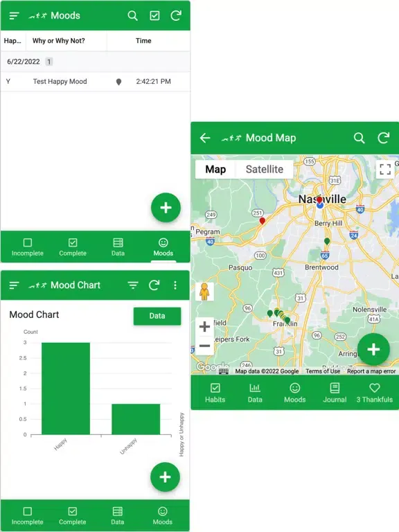Select the Unhappy bar in the chart

pyautogui.click(x=136, y=419)
